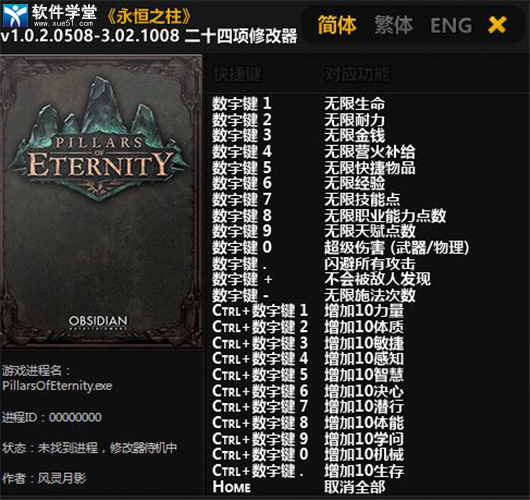Switch language to 繁体

[x=393, y=25]
